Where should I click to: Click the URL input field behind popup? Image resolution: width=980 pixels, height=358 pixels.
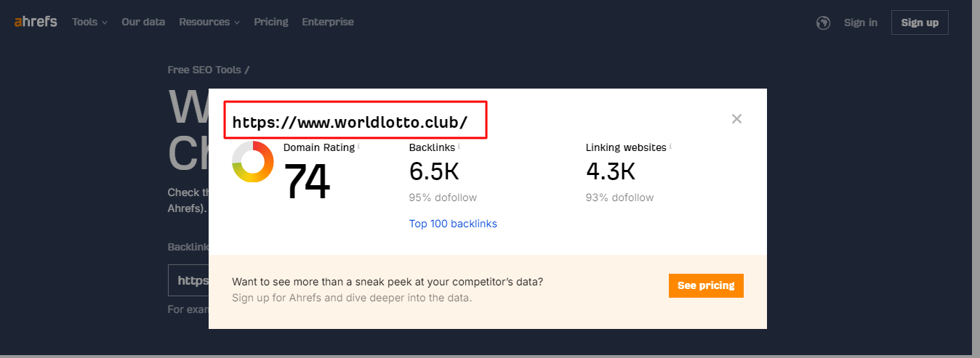(189, 280)
